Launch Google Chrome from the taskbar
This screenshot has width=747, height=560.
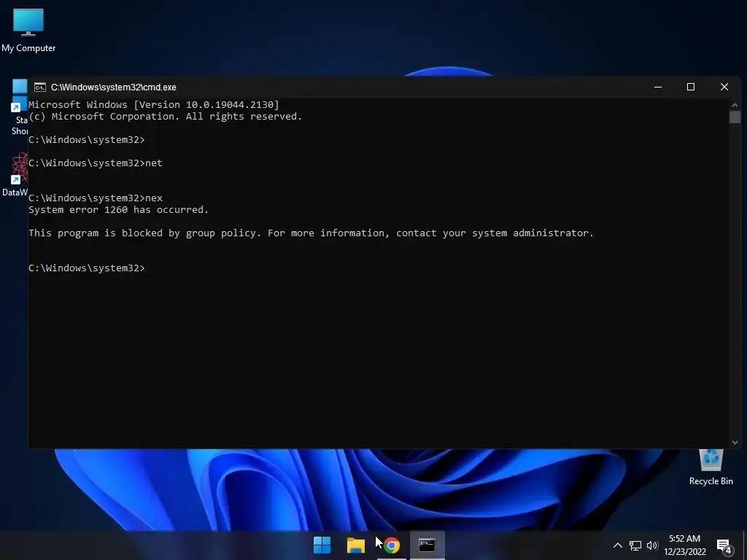click(392, 545)
